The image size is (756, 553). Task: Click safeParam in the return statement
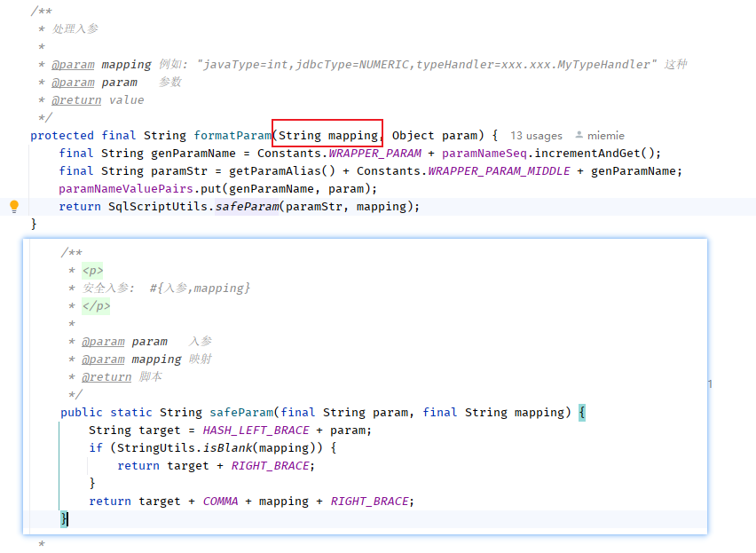247,206
